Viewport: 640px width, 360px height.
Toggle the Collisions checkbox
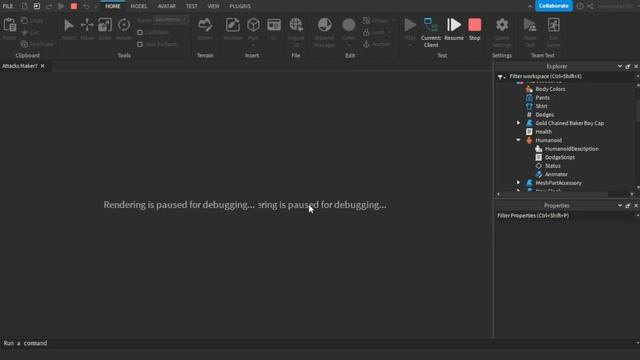tap(140, 32)
